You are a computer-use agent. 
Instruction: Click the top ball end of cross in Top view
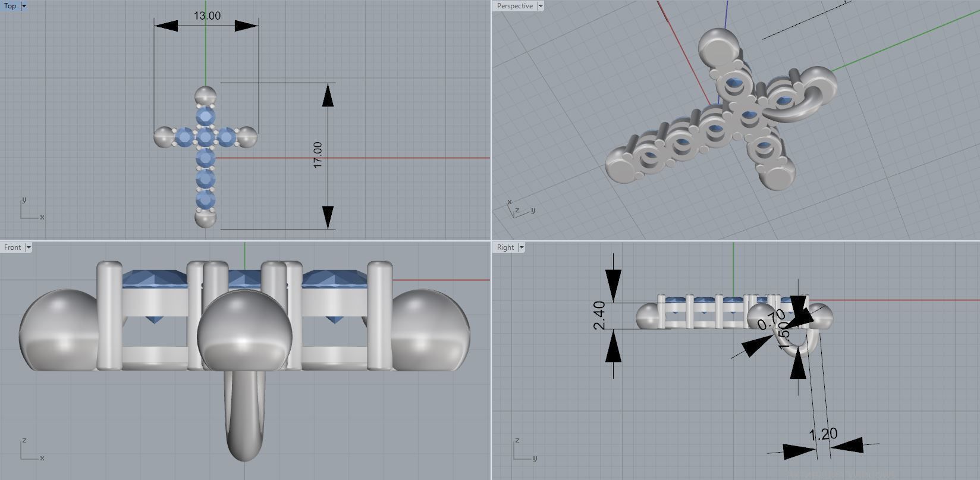tap(206, 95)
